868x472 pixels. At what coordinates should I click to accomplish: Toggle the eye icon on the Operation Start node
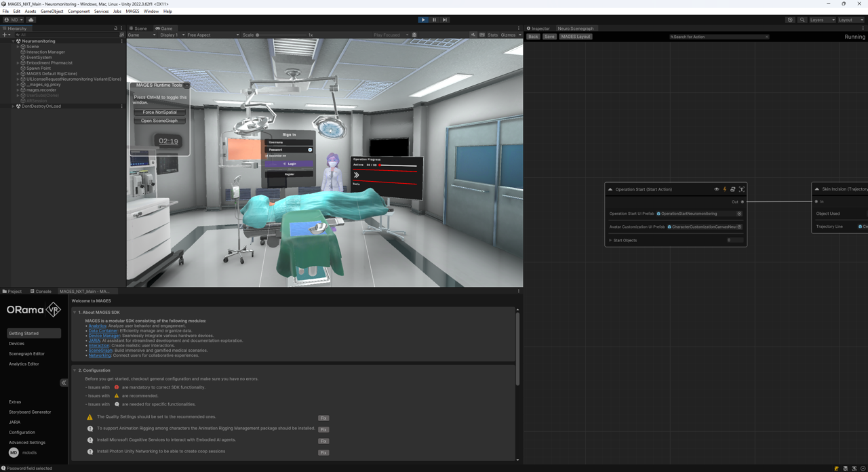click(x=717, y=189)
